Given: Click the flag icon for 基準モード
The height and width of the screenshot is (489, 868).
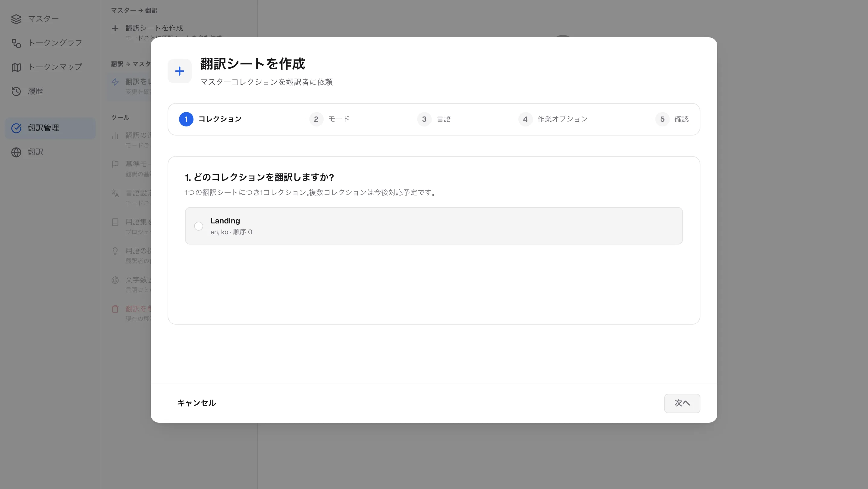Looking at the screenshot, I should [x=115, y=165].
